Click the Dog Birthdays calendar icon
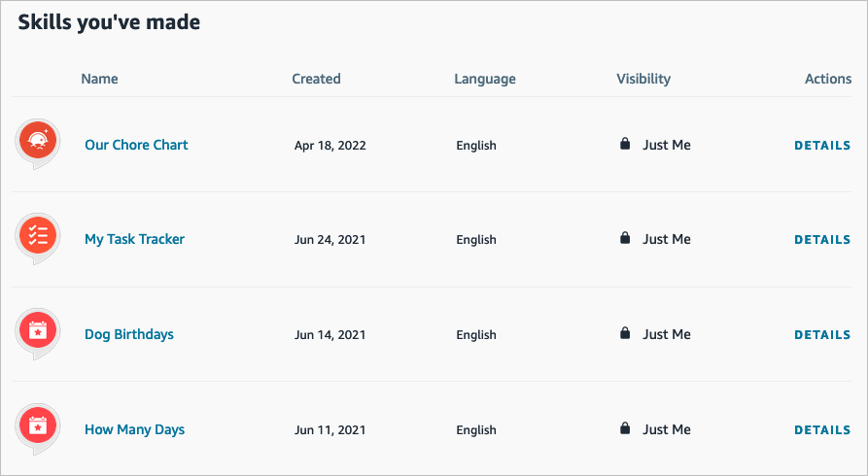Viewport: 868px width, 476px height. click(x=38, y=331)
